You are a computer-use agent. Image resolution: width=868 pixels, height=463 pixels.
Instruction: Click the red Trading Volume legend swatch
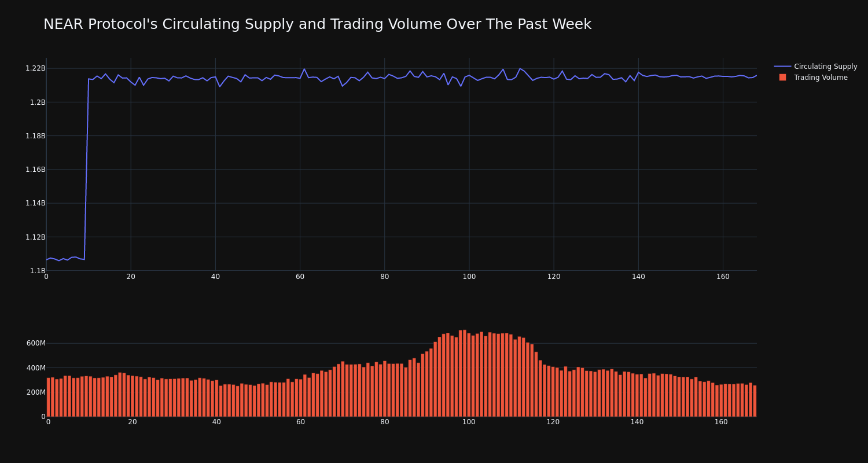[782, 78]
